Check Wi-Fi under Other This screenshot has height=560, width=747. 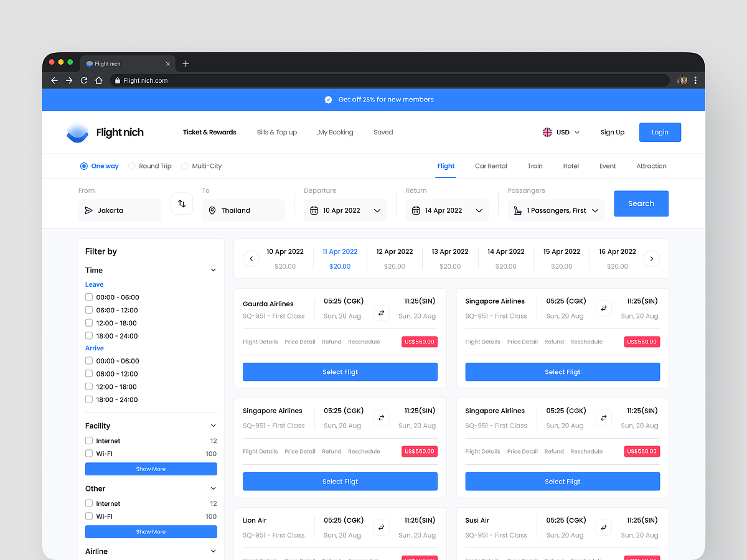[89, 516]
